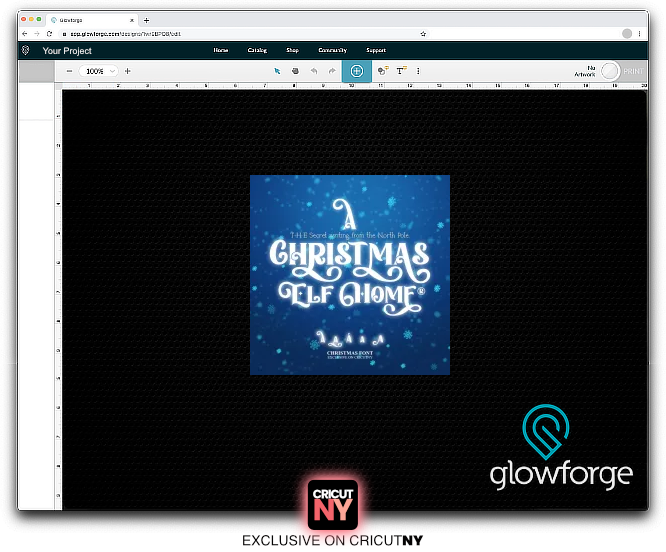Click the Glowforge logo in the header
Viewport: 666px width, 552px height.
pos(25,51)
